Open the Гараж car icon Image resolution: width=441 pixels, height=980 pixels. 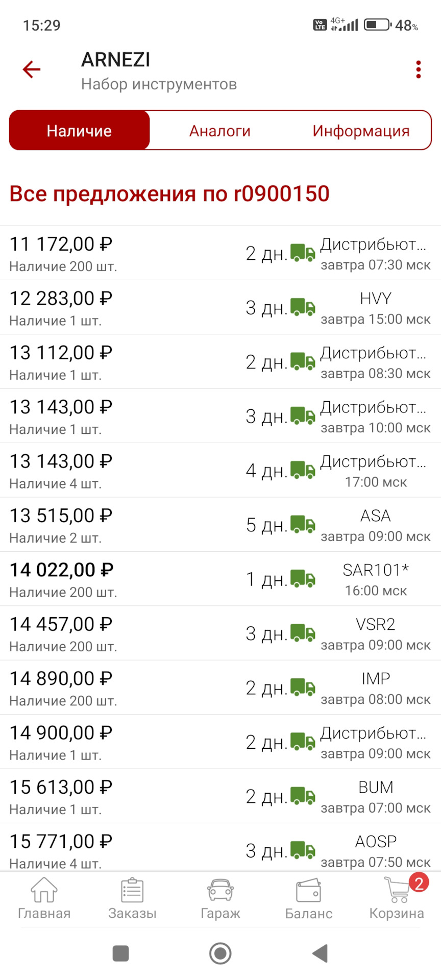click(x=220, y=892)
